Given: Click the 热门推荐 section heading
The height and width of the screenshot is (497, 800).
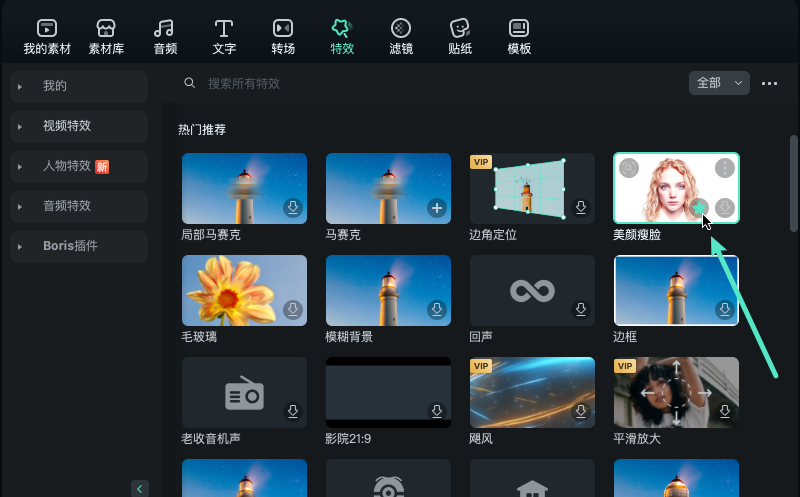Looking at the screenshot, I should coord(202,130).
